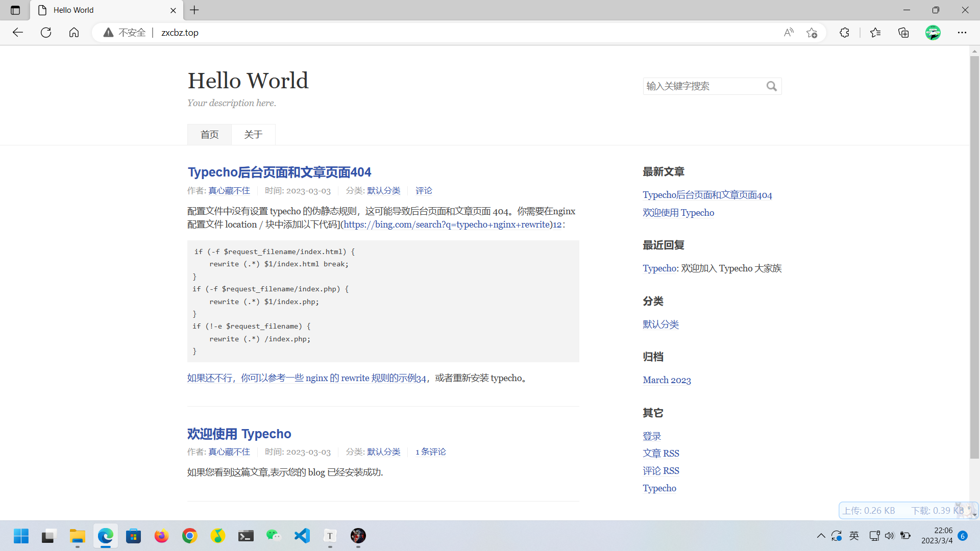Switch to the 关于 page
The height and width of the screenshot is (551, 980).
pos(253,134)
